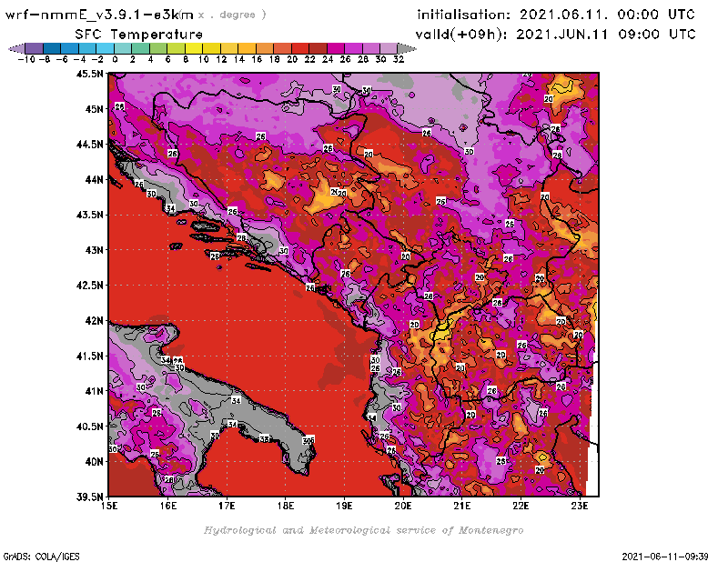Click the 44.5N latitude label
Viewport: 728px width, 562px height.
coord(89,145)
